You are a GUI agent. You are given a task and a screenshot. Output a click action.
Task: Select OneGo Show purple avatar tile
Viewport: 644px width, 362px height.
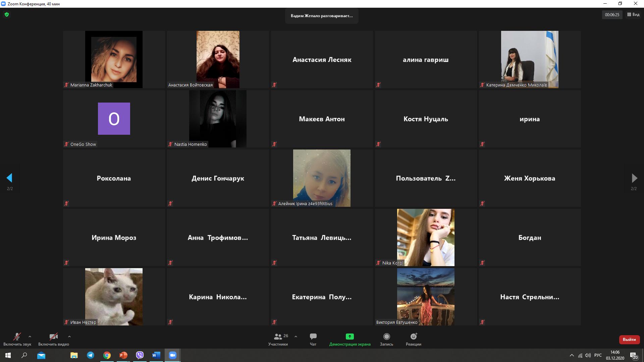click(114, 119)
